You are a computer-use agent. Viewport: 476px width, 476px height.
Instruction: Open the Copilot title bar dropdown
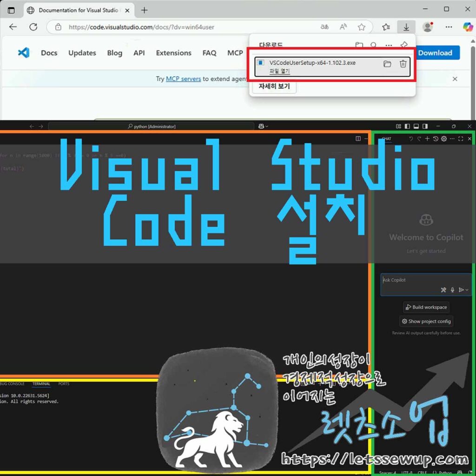point(263,126)
